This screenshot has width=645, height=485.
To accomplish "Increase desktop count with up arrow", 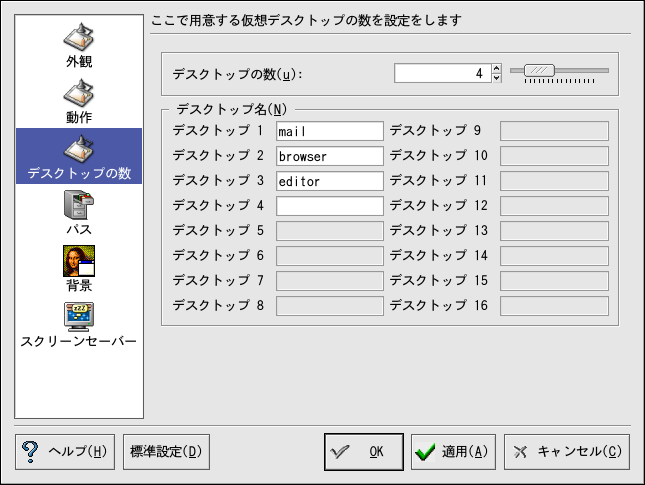I will pyautogui.click(x=497, y=68).
